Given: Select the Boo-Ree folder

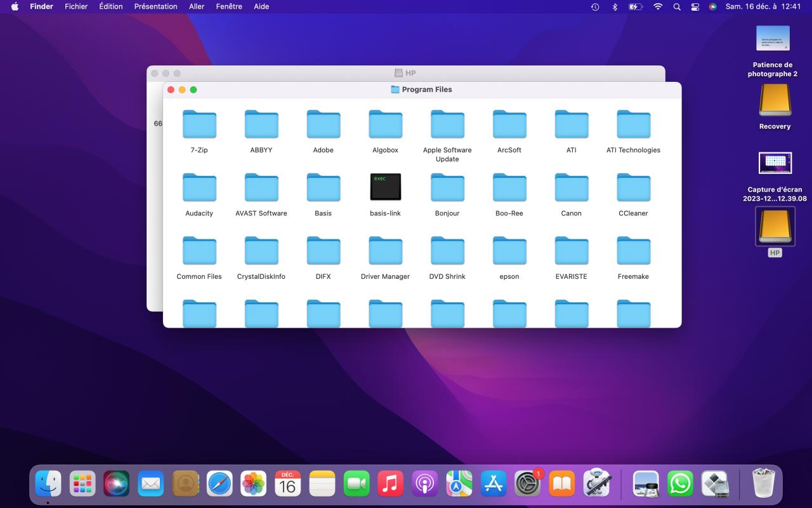Looking at the screenshot, I should pos(509,187).
